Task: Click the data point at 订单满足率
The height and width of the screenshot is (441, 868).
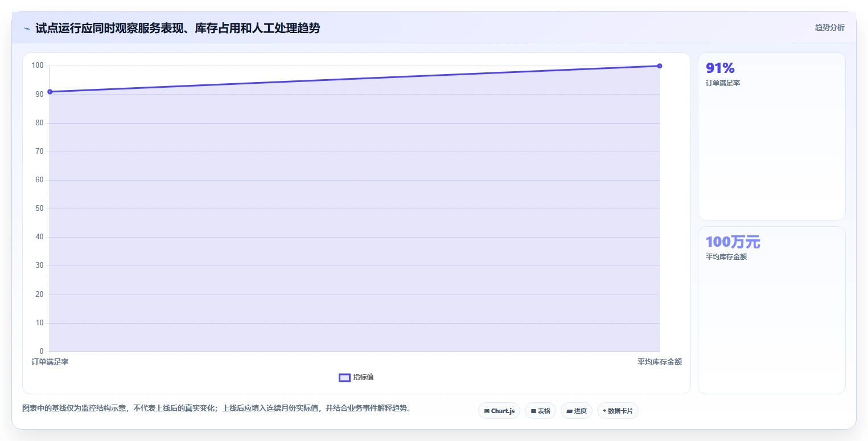Action: pos(50,92)
